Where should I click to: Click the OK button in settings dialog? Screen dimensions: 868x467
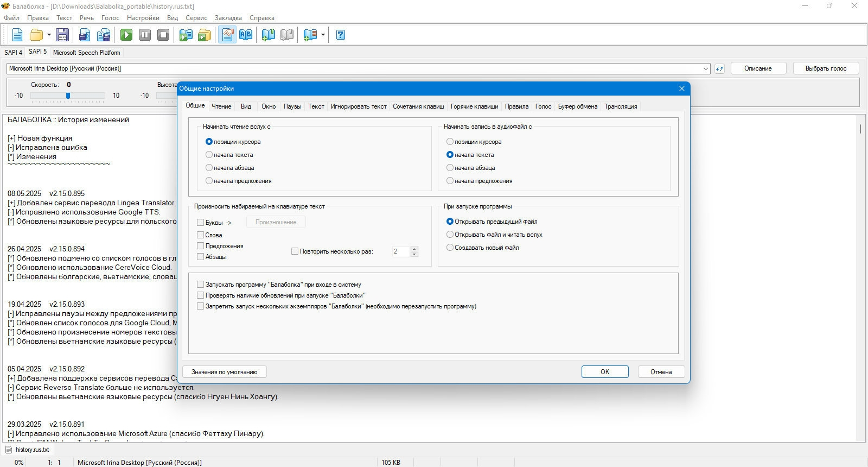(x=605, y=372)
